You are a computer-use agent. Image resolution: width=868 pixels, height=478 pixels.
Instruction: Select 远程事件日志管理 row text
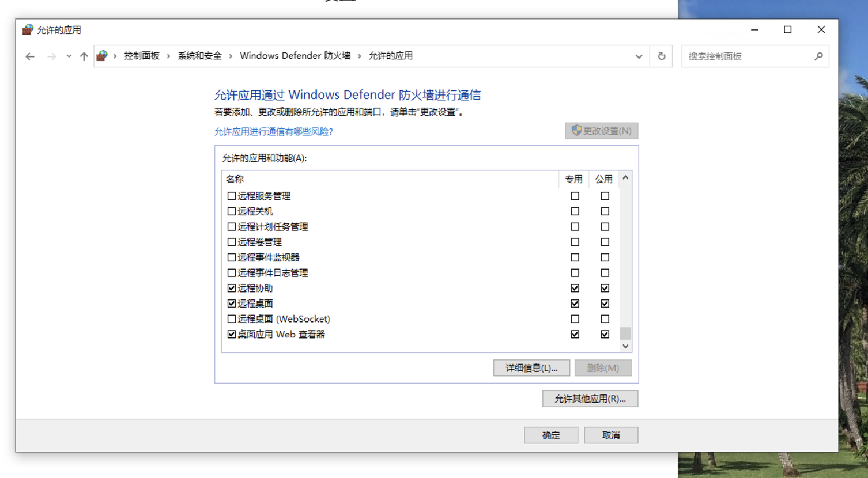pos(273,273)
